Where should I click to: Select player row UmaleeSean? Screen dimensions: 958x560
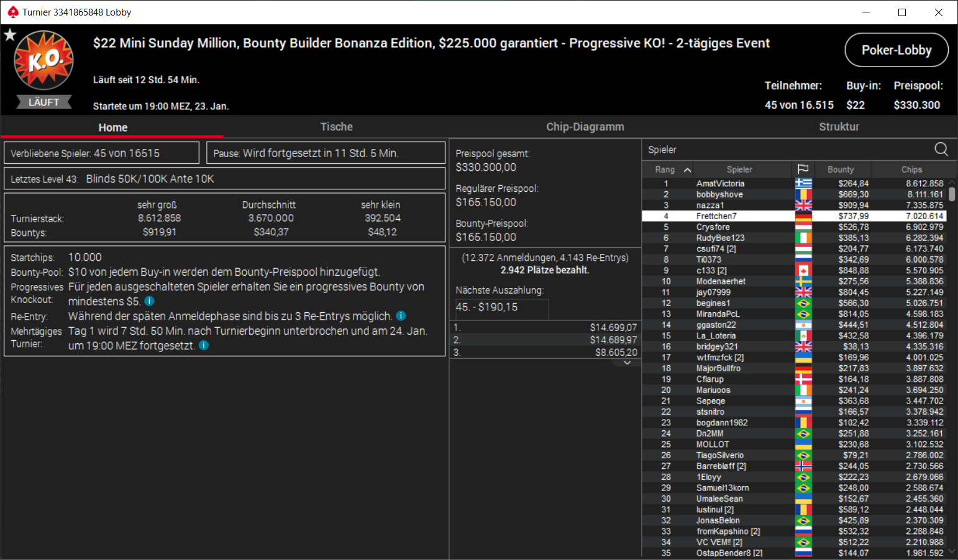[794, 499]
